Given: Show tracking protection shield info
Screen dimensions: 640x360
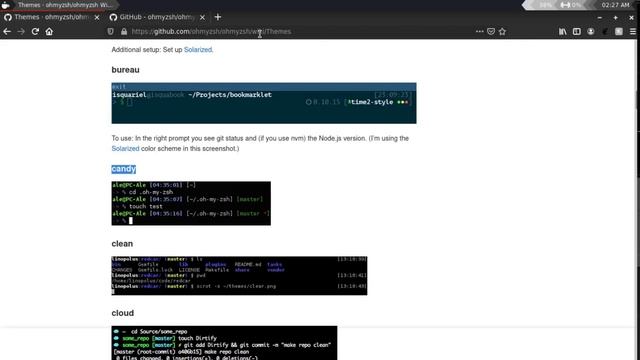Looking at the screenshot, I should pyautogui.click(x=111, y=31).
